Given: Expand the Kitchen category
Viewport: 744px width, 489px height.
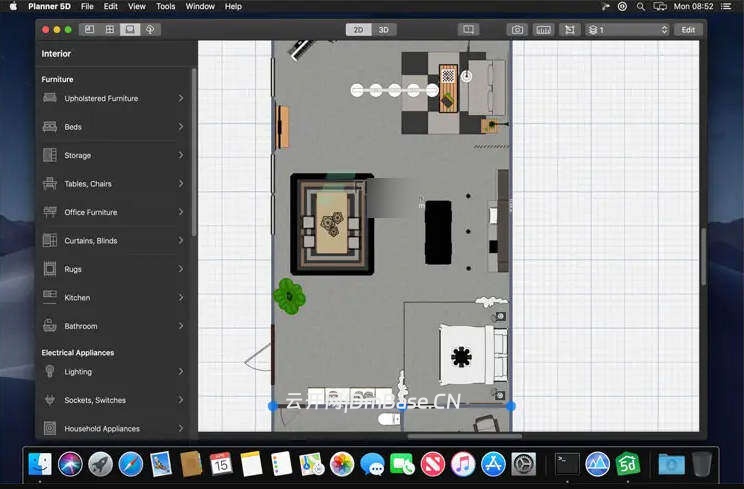Looking at the screenshot, I should pos(113,297).
